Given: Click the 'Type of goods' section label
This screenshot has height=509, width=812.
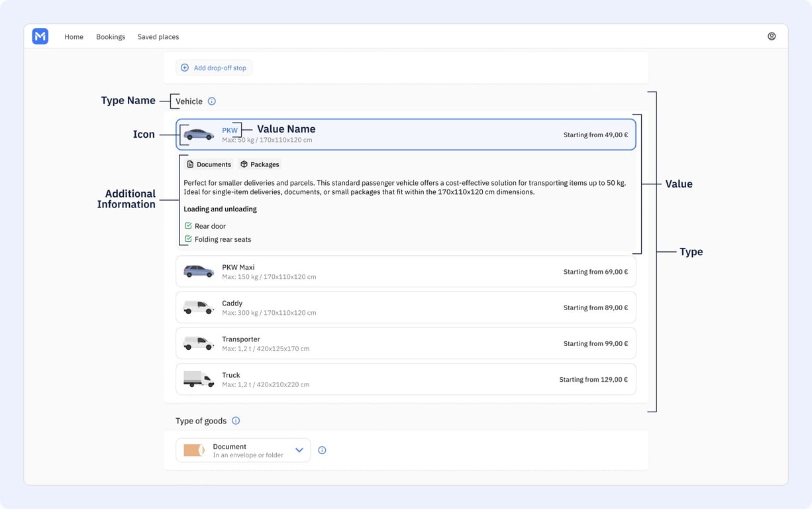Looking at the screenshot, I should [x=201, y=421].
